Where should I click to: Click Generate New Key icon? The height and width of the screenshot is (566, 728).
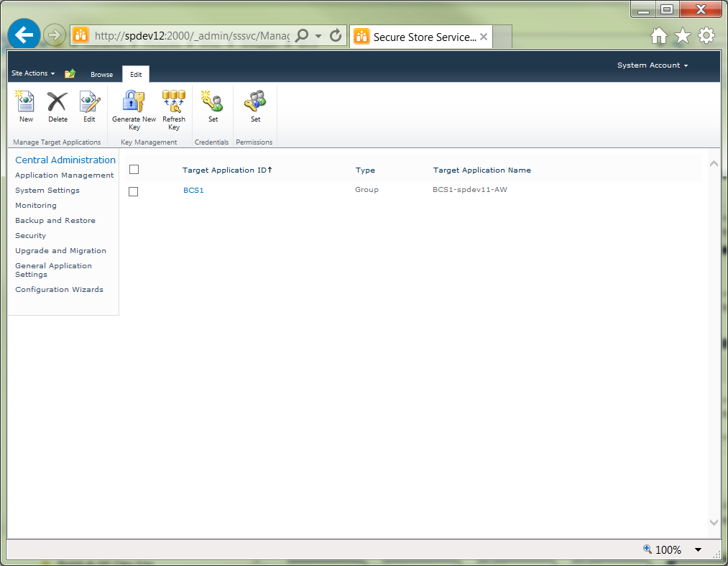tap(134, 101)
